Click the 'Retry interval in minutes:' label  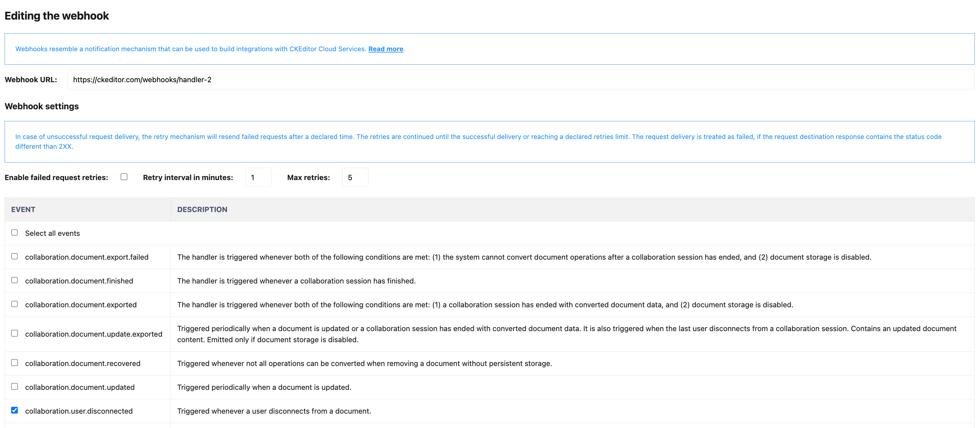tap(188, 177)
